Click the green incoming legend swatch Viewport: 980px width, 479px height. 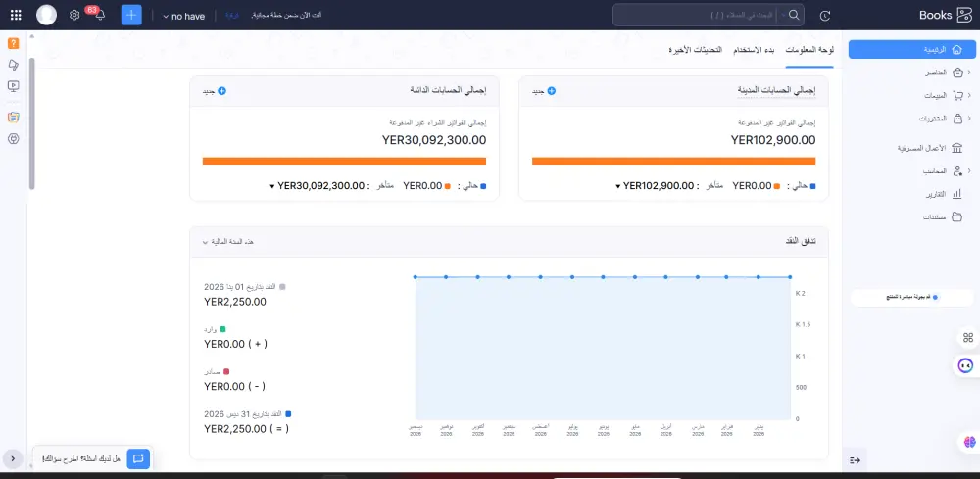222,329
